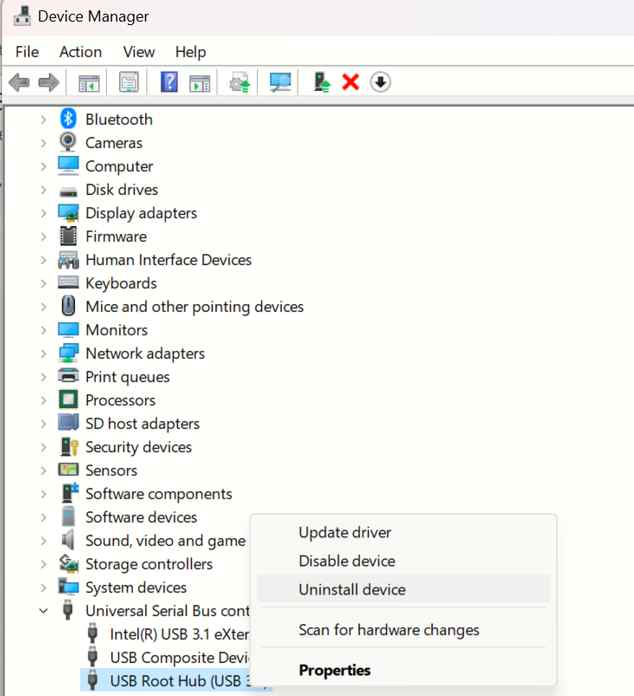Open the Action menu
This screenshot has height=696, width=634.
click(x=80, y=52)
